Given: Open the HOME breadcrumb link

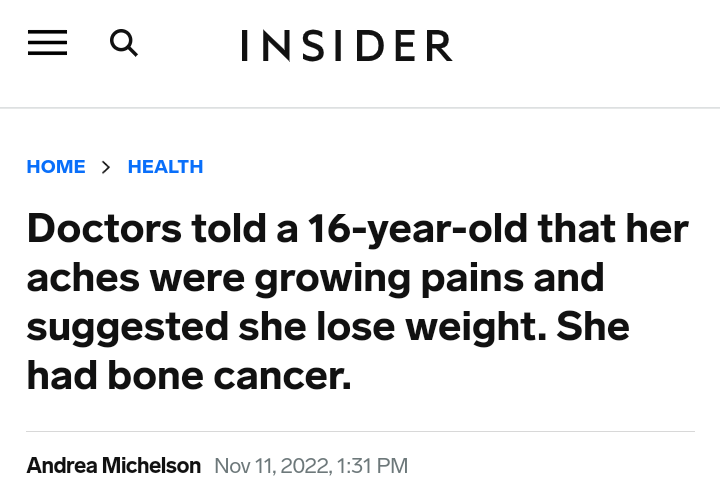Looking at the screenshot, I should 56,167.
